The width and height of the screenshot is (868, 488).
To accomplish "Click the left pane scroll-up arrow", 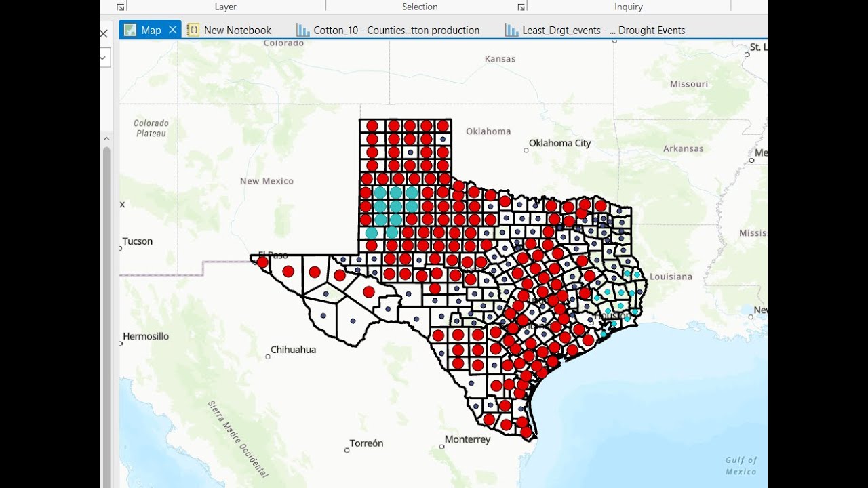I will pos(106,138).
